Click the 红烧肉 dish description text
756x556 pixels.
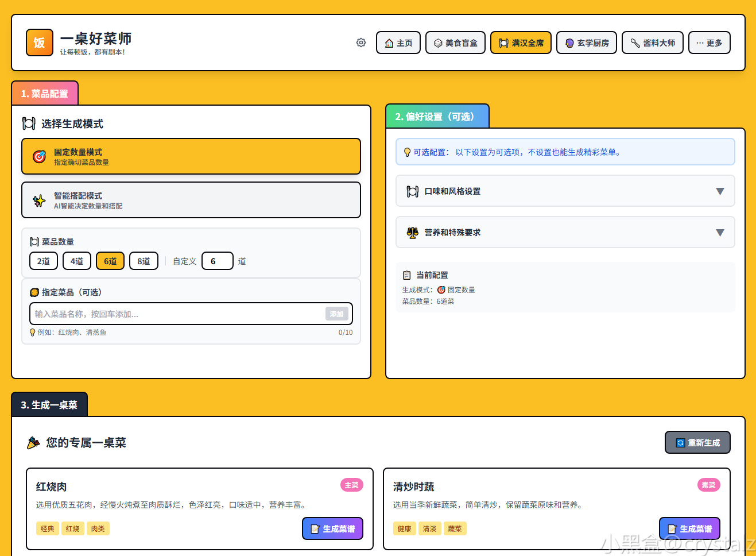[x=173, y=505]
